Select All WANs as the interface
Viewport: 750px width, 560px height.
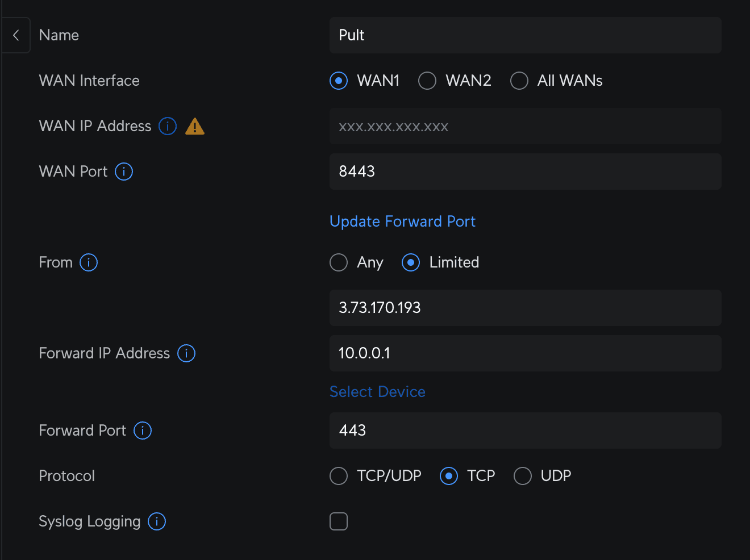(519, 81)
